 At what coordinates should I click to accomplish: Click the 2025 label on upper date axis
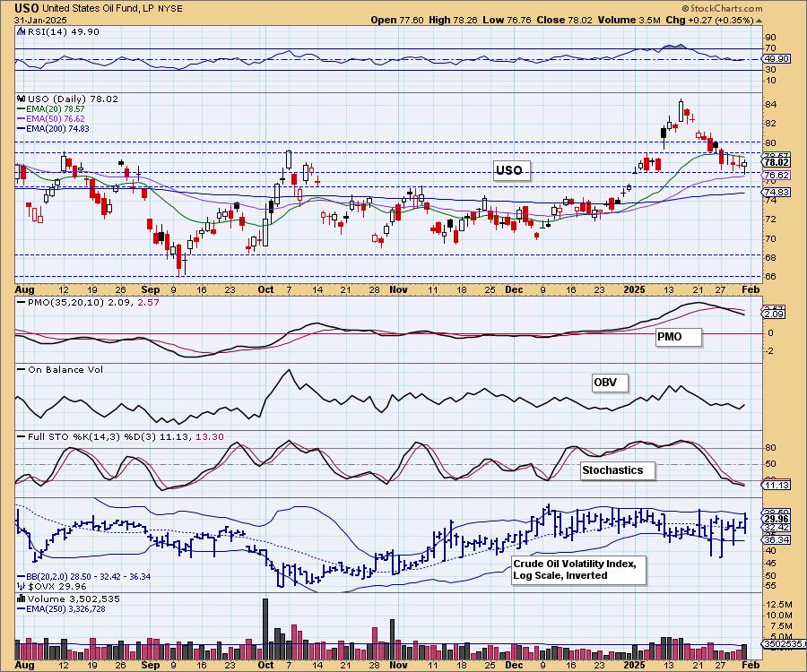[634, 289]
